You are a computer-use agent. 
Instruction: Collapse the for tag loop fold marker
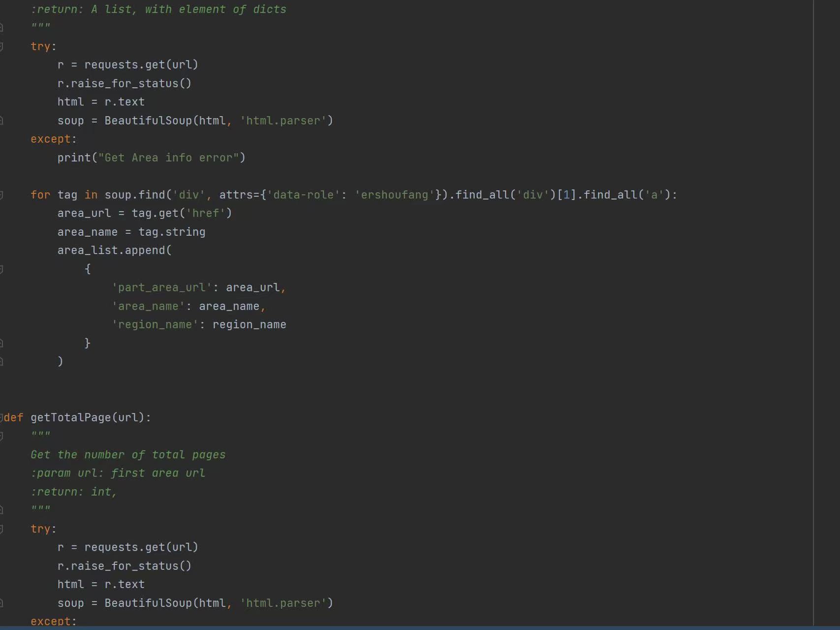(x=1, y=195)
